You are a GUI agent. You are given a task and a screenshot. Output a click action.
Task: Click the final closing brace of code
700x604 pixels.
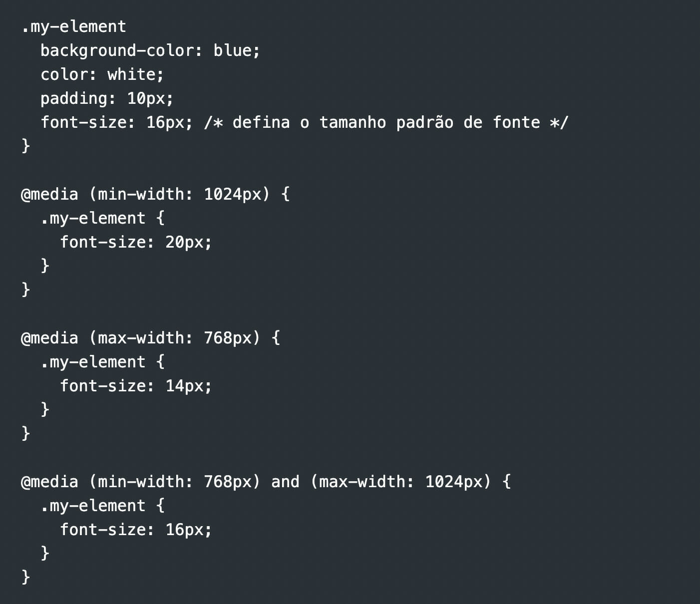26,577
